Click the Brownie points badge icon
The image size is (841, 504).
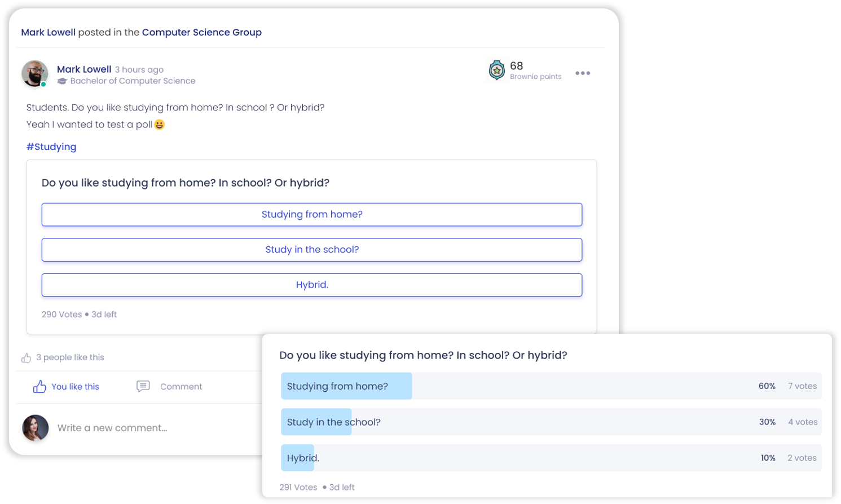pos(496,70)
